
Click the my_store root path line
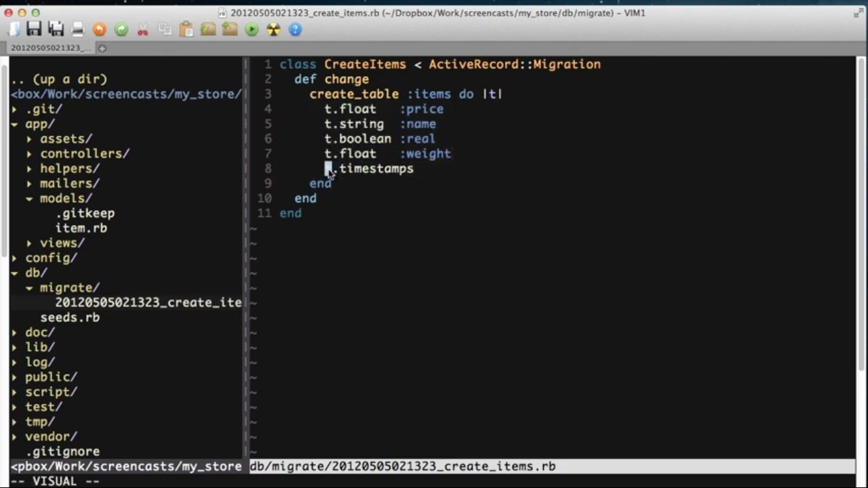[126, 94]
